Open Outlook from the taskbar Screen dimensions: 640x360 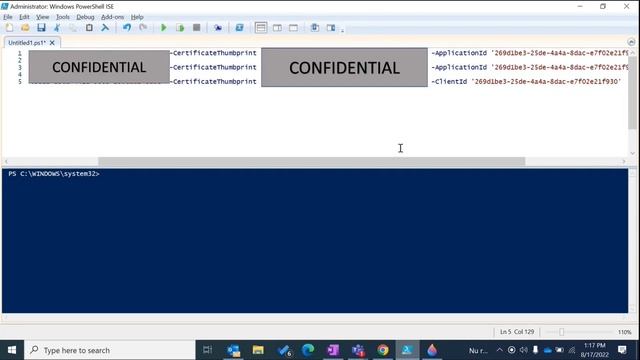click(233, 350)
